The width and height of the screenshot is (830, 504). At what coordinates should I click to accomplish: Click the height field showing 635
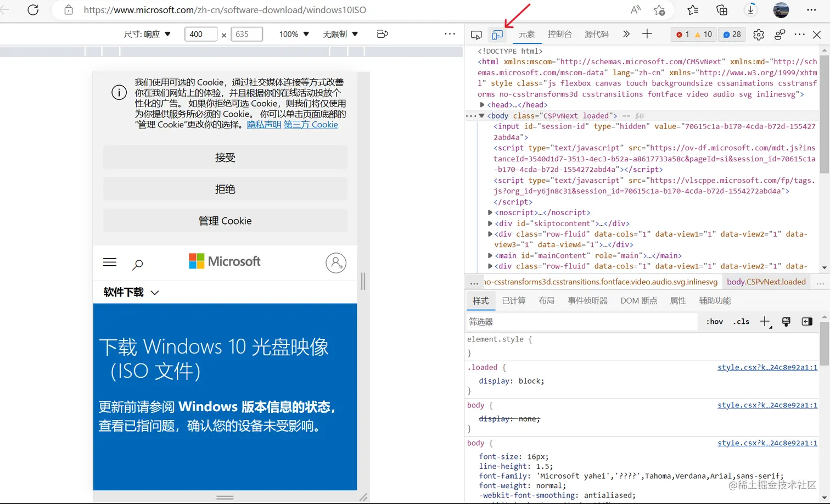[x=246, y=34]
